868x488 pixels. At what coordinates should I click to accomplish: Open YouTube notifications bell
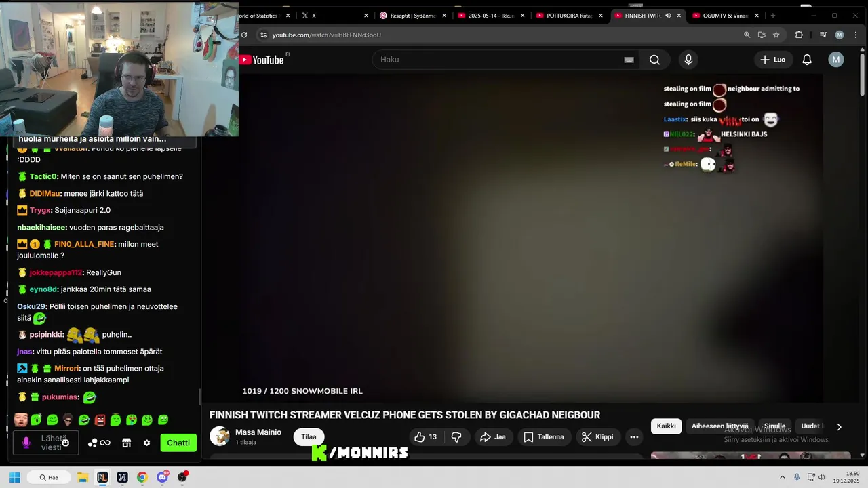coord(807,60)
